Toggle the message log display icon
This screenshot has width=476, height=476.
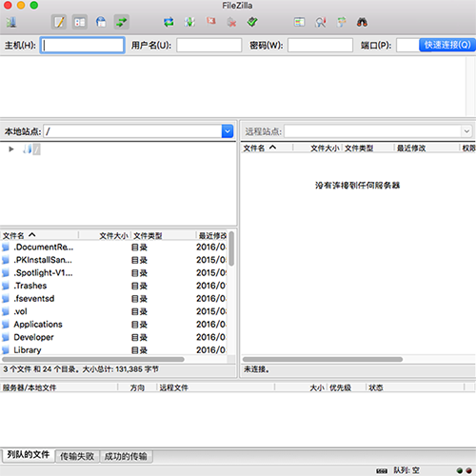pos(59,22)
